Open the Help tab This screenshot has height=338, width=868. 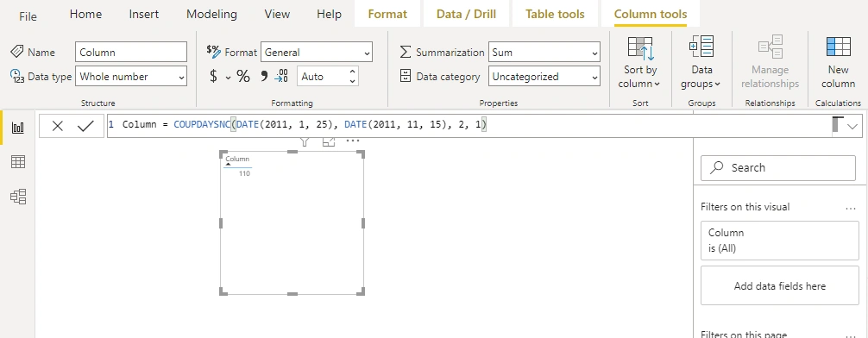(x=329, y=15)
